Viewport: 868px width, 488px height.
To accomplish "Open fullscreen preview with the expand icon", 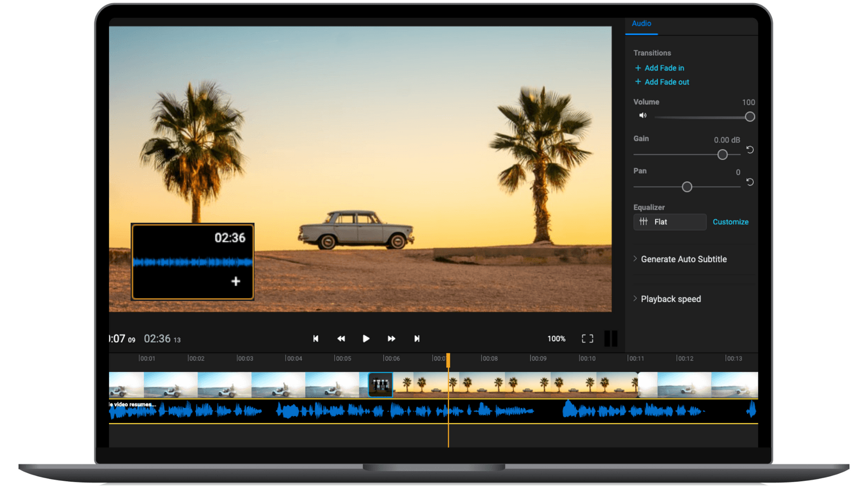I will [x=587, y=338].
